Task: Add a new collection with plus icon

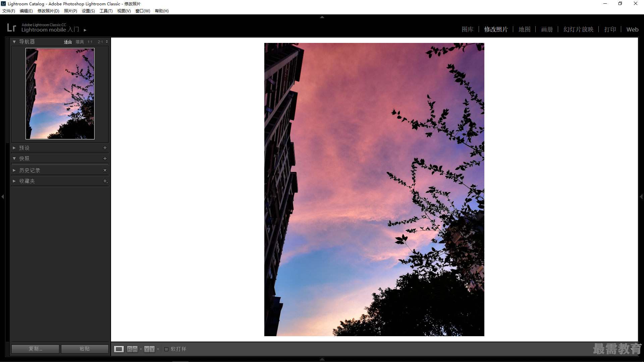Action: (105, 181)
